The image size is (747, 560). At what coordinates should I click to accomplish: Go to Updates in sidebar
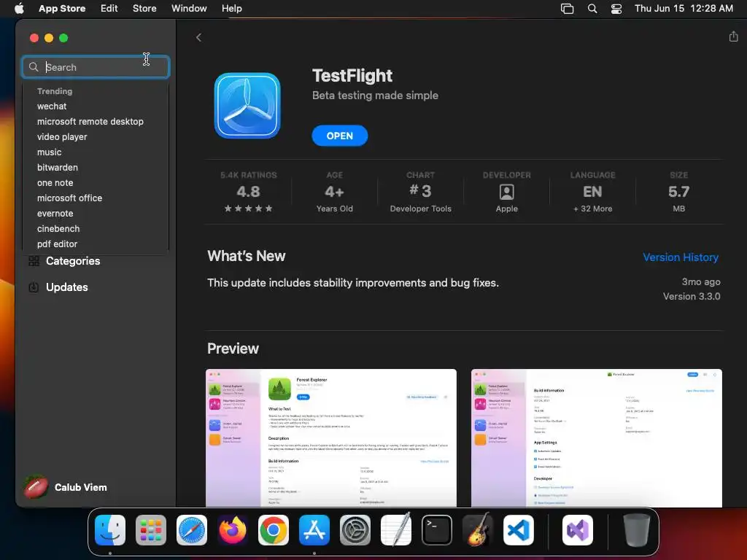point(66,287)
